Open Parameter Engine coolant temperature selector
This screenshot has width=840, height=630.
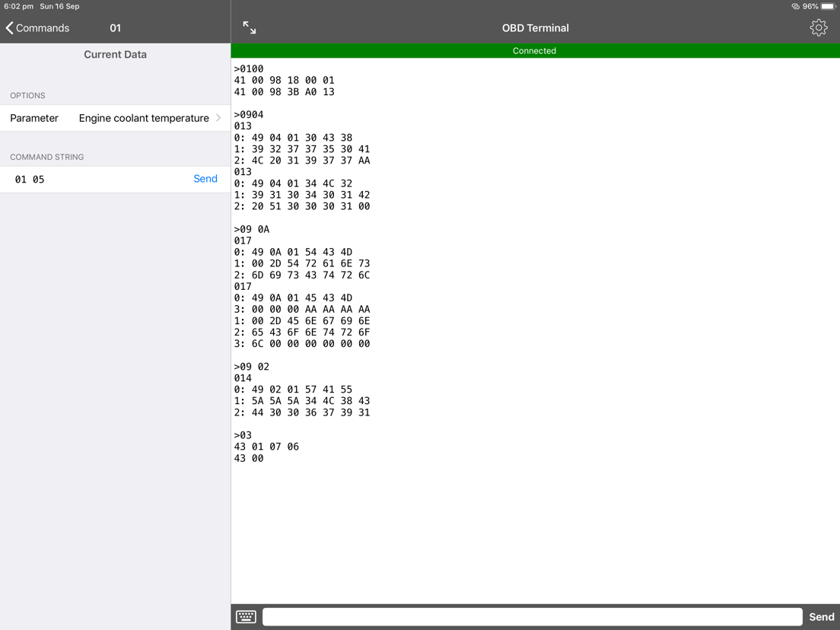click(115, 118)
